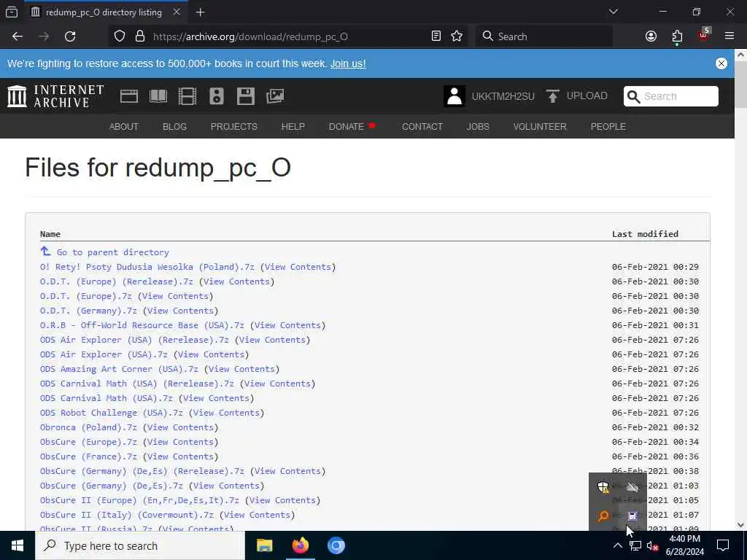Open the Web (Wayback) icon
747x560 pixels.
129,96
